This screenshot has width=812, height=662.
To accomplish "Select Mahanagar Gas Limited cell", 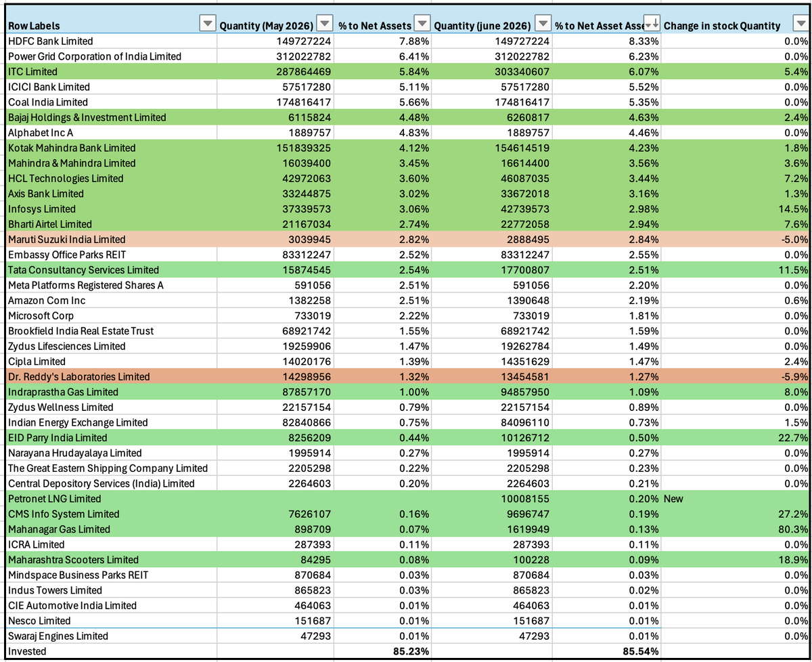I will point(110,529).
